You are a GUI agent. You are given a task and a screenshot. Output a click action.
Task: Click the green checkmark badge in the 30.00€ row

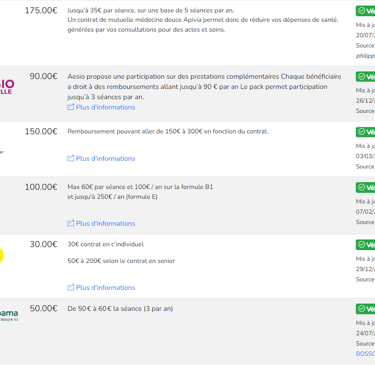pyautogui.click(x=366, y=245)
